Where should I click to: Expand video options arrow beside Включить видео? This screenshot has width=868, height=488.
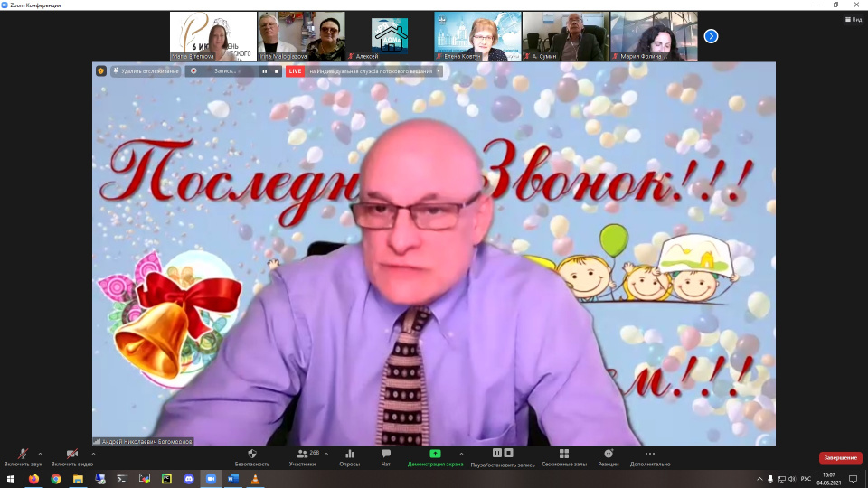pos(93,454)
